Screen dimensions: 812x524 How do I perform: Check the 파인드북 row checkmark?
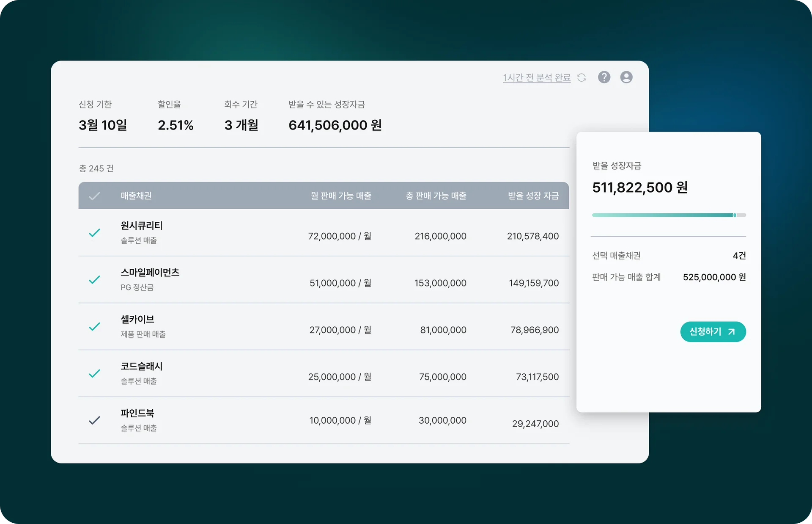click(x=94, y=420)
